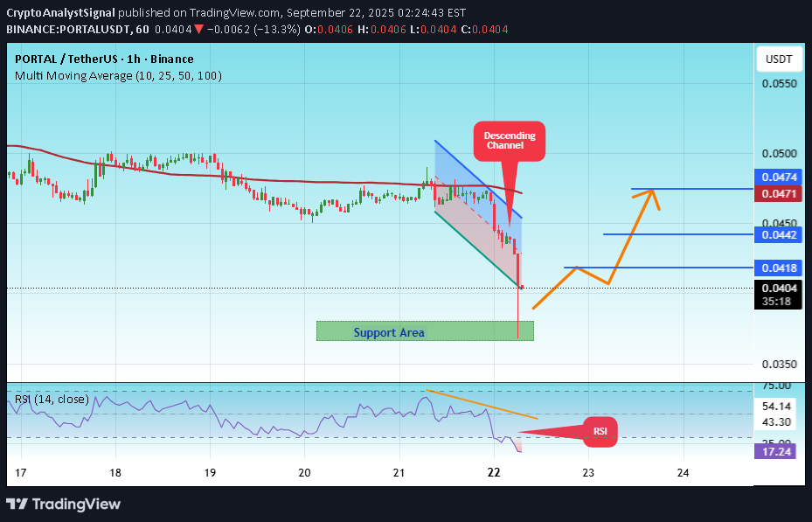Click date 18 on the time axis

115,472
